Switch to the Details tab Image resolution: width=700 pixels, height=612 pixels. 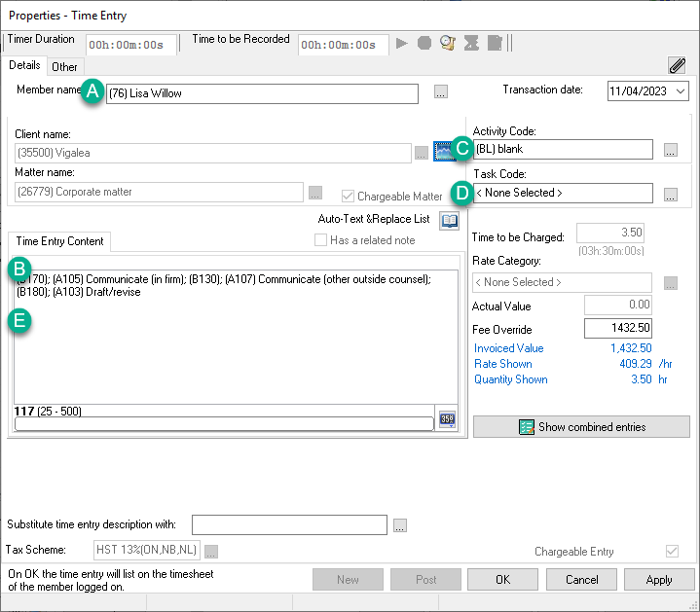[24, 65]
